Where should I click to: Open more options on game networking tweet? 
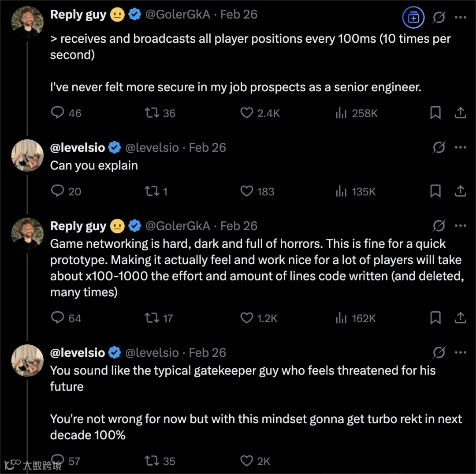click(x=460, y=226)
